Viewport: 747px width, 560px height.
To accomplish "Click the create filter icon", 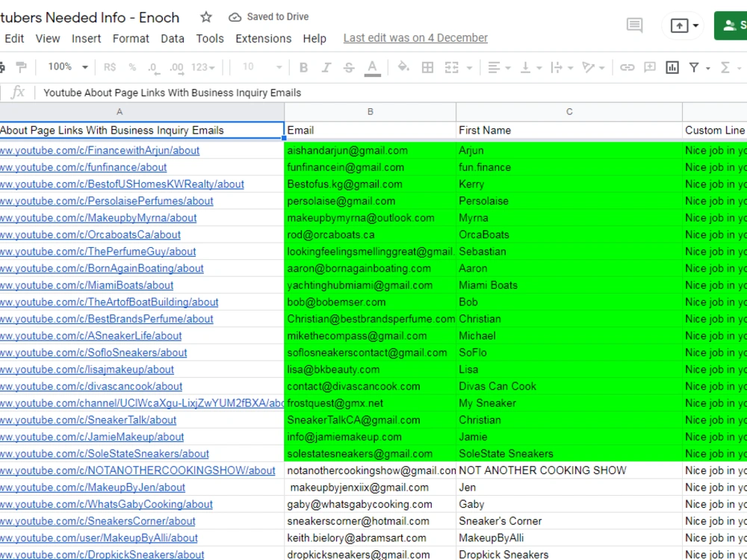I will [x=694, y=68].
